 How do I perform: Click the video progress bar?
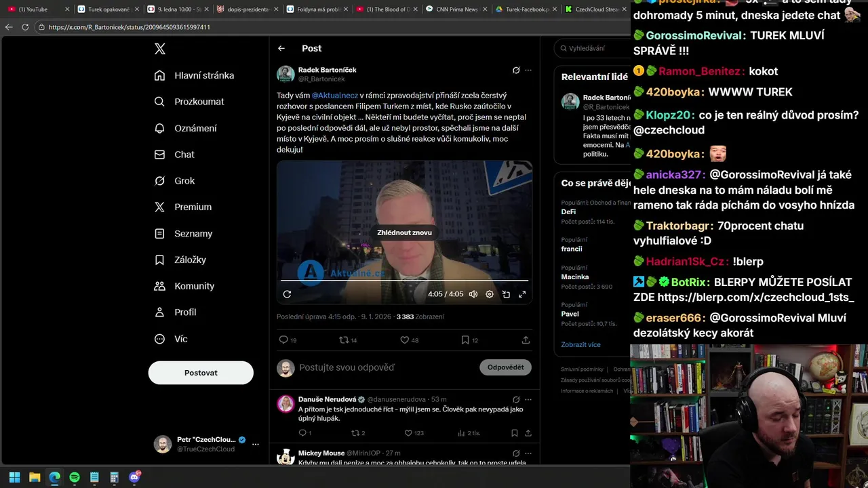point(404,280)
